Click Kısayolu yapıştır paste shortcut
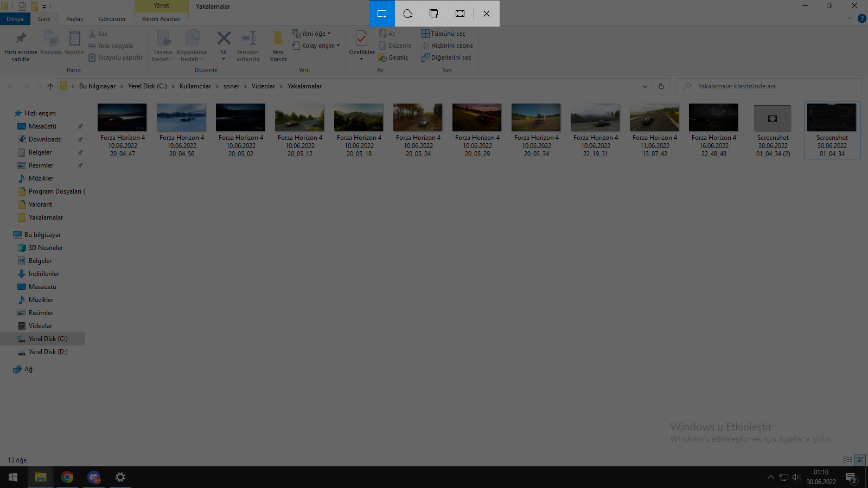The image size is (868, 488). click(116, 57)
